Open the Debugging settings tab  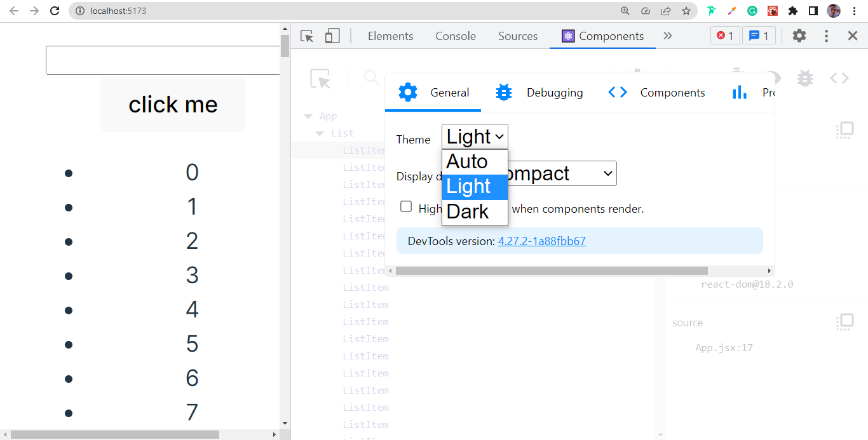[539, 93]
